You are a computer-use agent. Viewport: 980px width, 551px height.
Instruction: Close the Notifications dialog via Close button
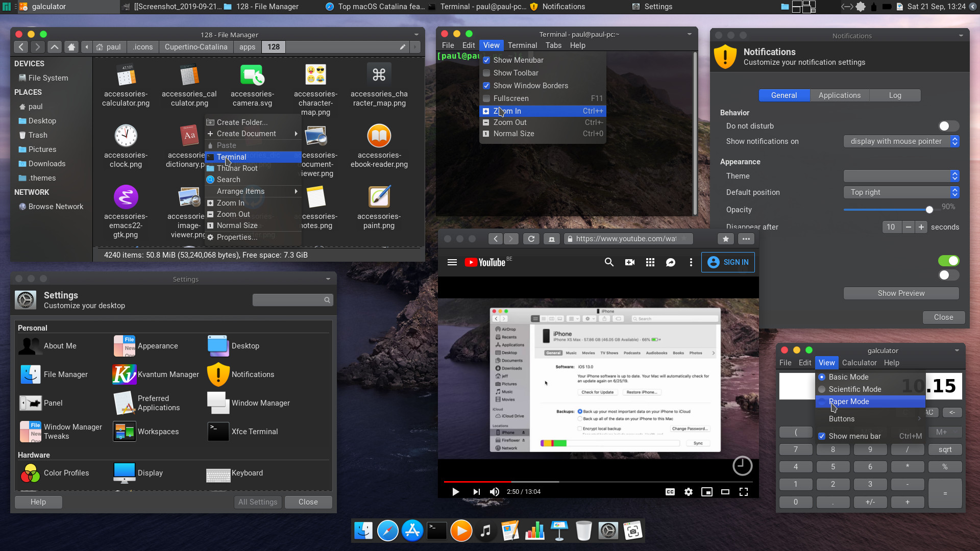pos(944,317)
